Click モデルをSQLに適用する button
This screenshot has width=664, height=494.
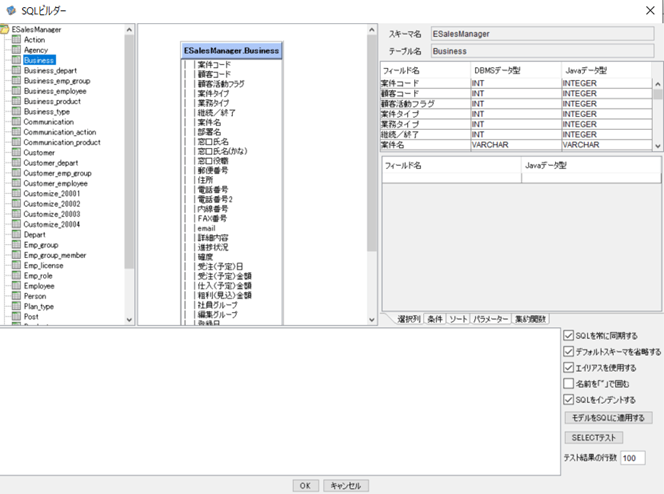click(608, 418)
